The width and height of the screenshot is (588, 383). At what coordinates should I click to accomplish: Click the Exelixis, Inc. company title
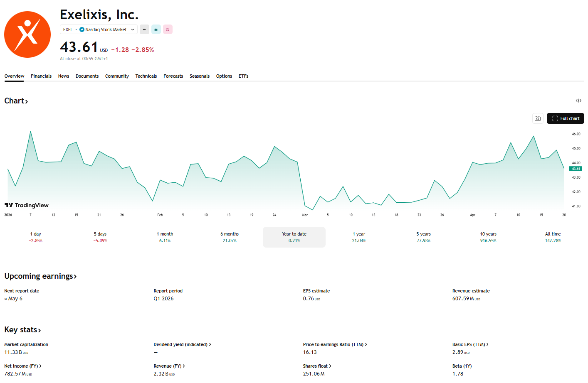(x=99, y=15)
